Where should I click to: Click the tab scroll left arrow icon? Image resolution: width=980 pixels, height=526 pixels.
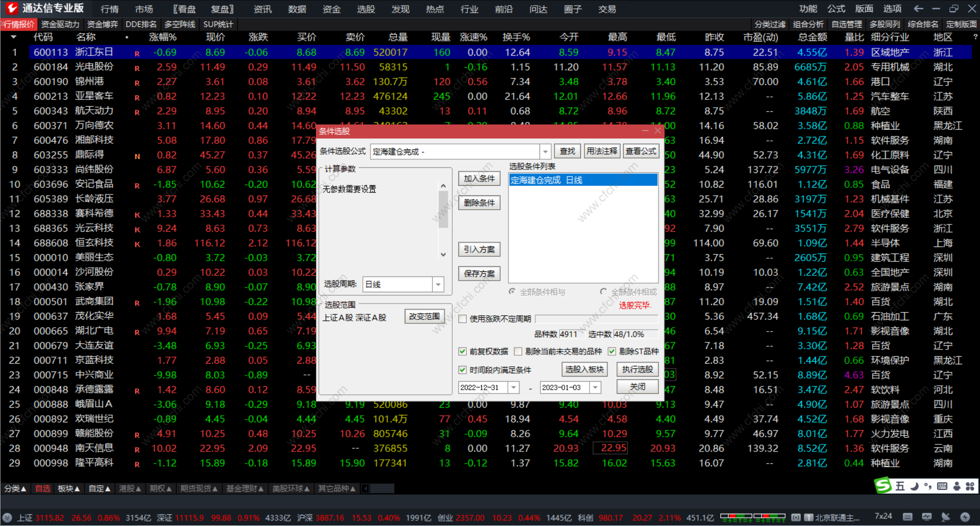coord(365,488)
